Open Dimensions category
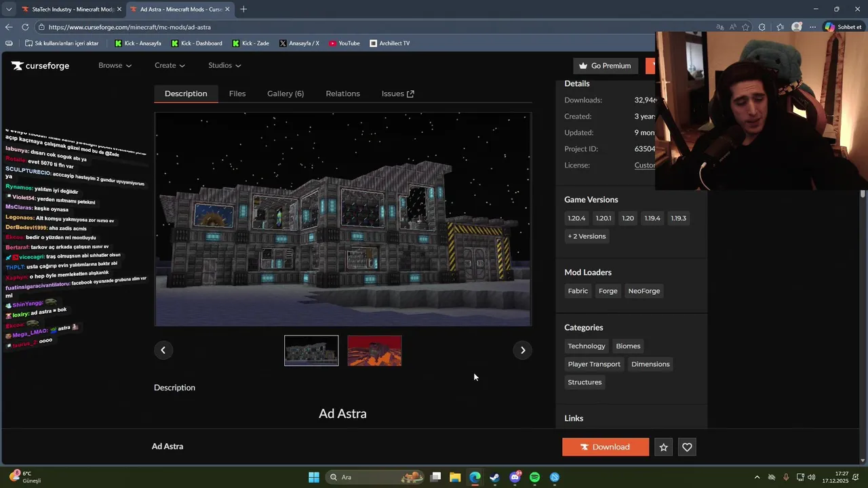Screen dimensions: 868x488 (650, 365)
